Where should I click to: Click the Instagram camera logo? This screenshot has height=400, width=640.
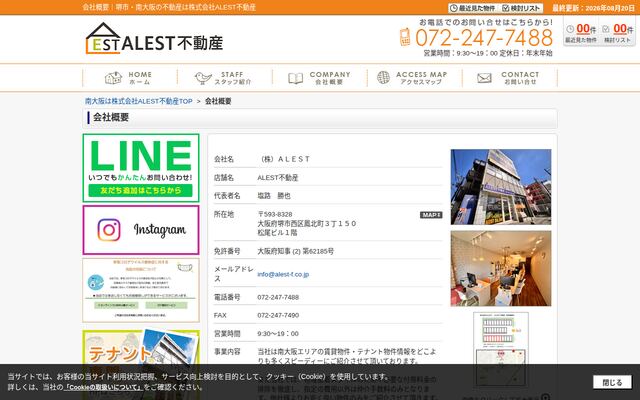[109, 230]
